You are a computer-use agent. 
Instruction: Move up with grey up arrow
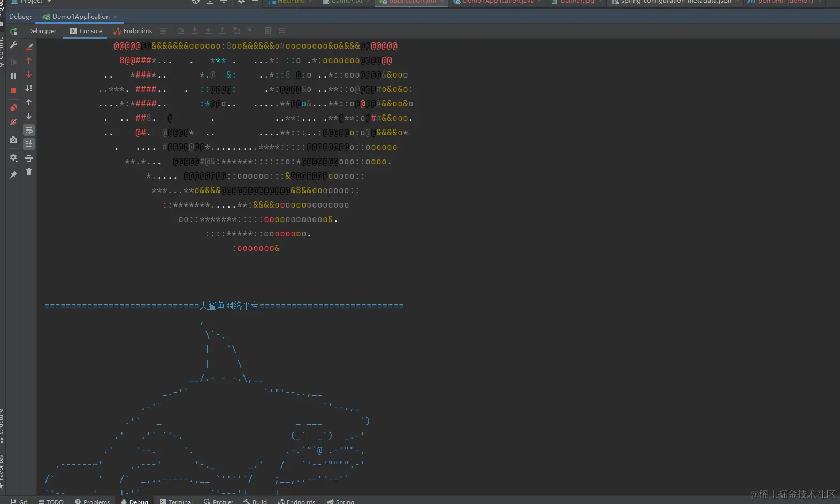click(29, 102)
